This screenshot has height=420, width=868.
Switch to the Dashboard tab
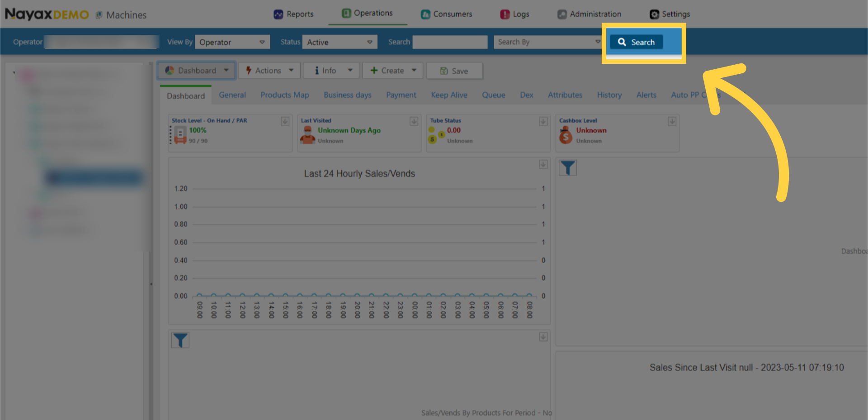(x=186, y=96)
